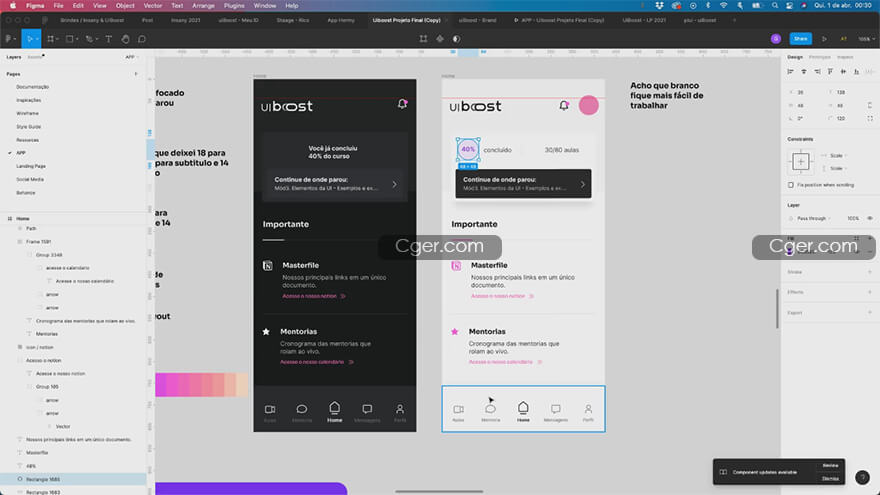Open vertical constraint Scale dropdown
The width and height of the screenshot is (880, 495).
[x=838, y=168]
